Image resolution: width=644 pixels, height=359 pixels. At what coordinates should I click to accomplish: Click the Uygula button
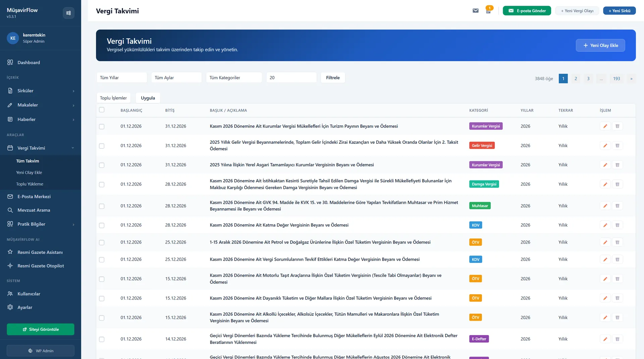[x=148, y=98]
